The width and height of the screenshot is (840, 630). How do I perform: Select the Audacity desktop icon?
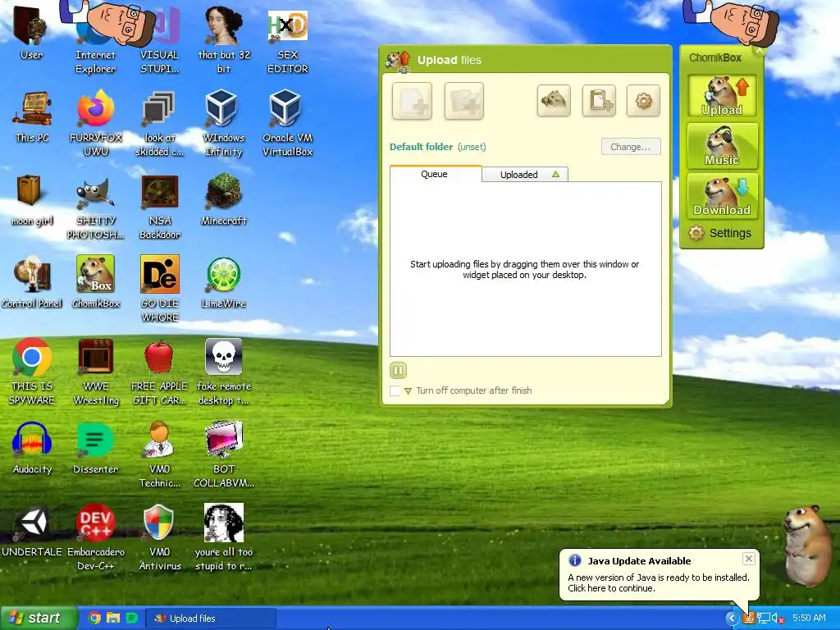32,448
